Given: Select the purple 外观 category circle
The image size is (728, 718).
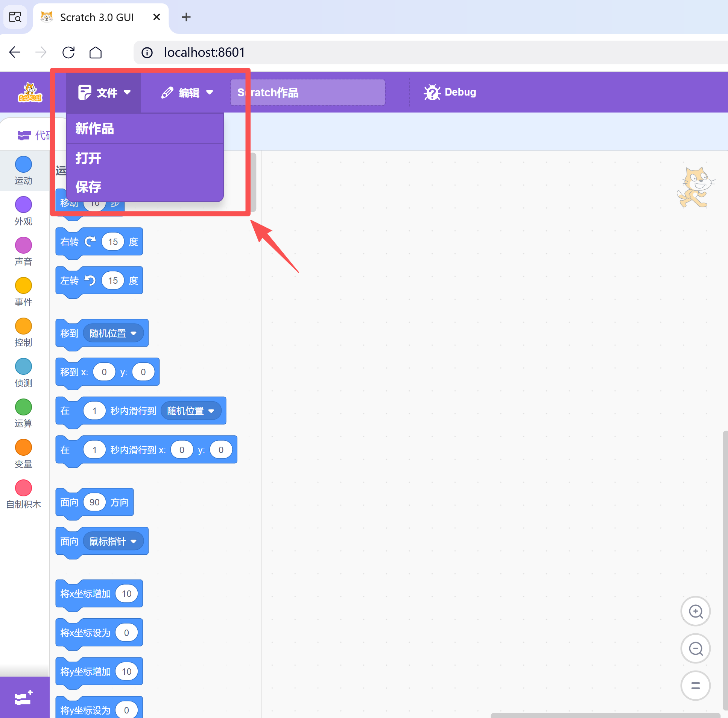Looking at the screenshot, I should click(x=23, y=205).
